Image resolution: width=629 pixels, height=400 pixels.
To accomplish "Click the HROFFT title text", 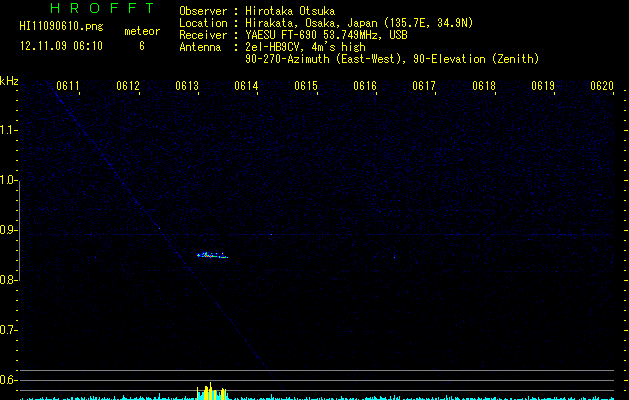I will (102, 8).
